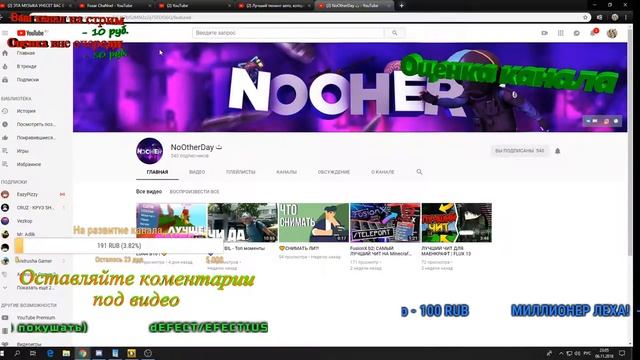The height and width of the screenshot is (360, 640).
Task: Open the FusionX TELEPORT video thumbnail
Action: [x=385, y=222]
